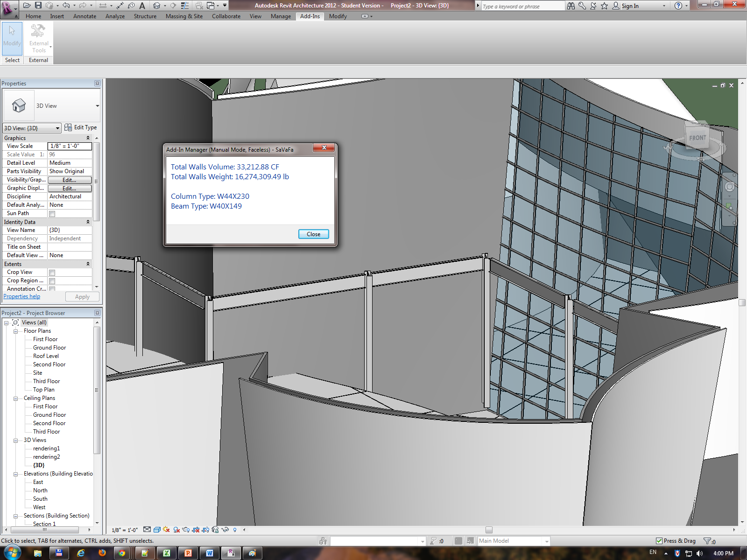Toggle the Sun Path checkbox in Properties
The width and height of the screenshot is (747, 560).
[52, 214]
